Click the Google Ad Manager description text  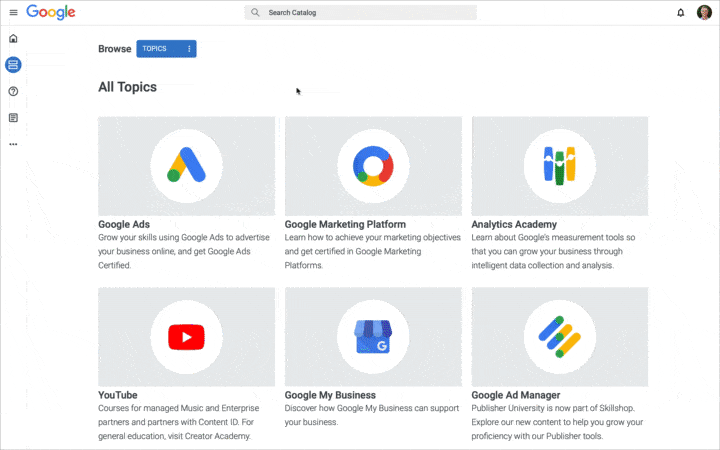[557, 422]
